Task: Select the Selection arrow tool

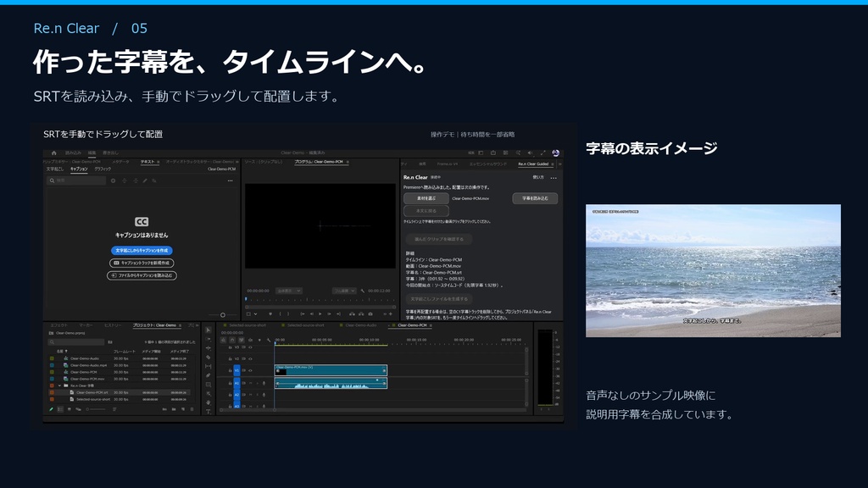Action: click(209, 330)
